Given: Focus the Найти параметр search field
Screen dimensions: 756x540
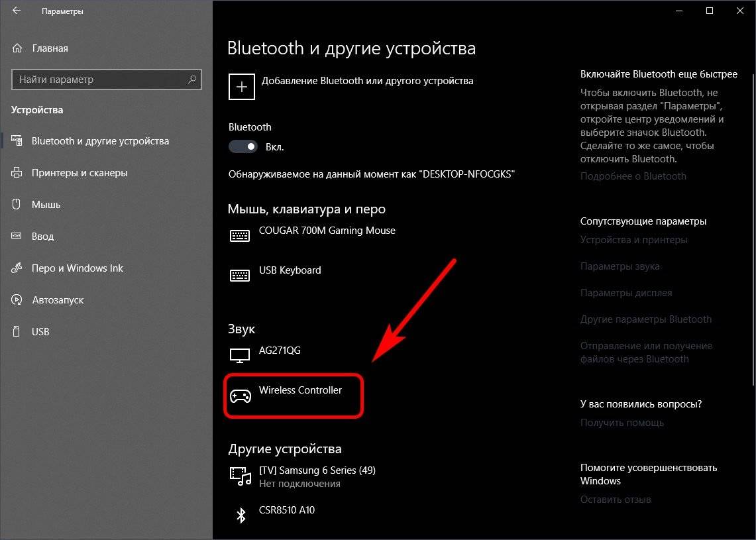Looking at the screenshot, I should click(x=99, y=80).
